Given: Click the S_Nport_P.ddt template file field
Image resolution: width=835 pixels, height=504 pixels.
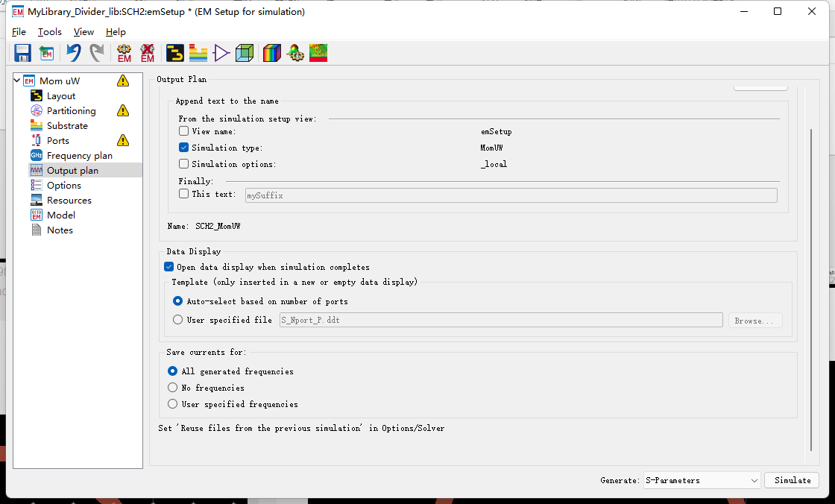Looking at the screenshot, I should (x=500, y=320).
